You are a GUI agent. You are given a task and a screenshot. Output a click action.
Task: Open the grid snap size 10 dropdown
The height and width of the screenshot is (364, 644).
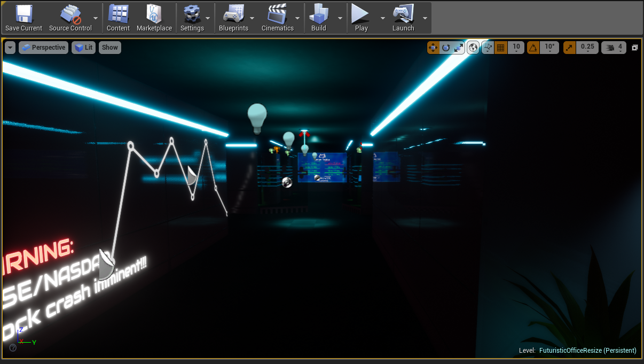tap(516, 48)
